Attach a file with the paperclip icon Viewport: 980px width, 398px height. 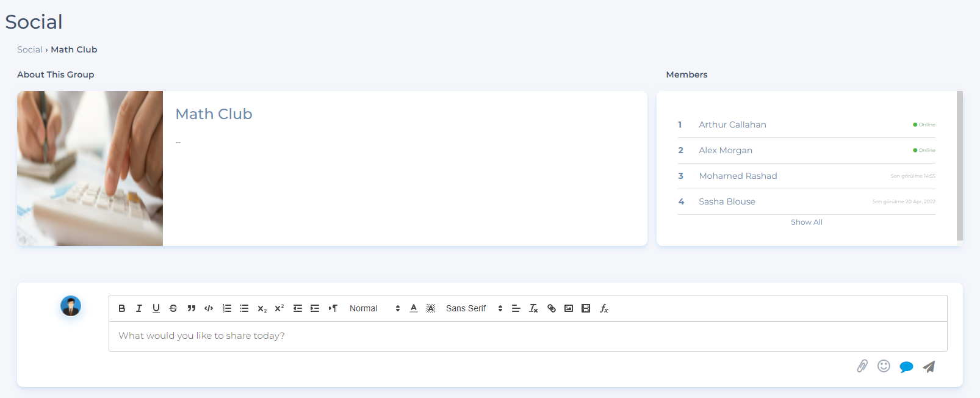tap(862, 366)
